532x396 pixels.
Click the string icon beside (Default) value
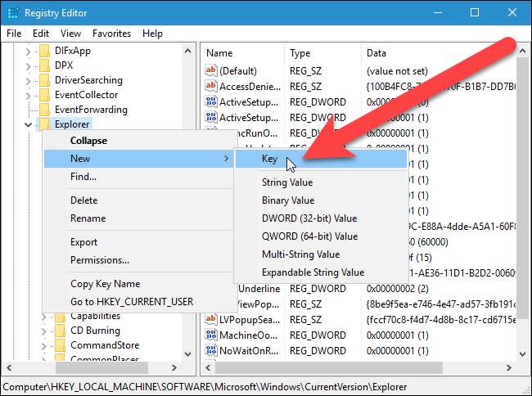point(211,71)
